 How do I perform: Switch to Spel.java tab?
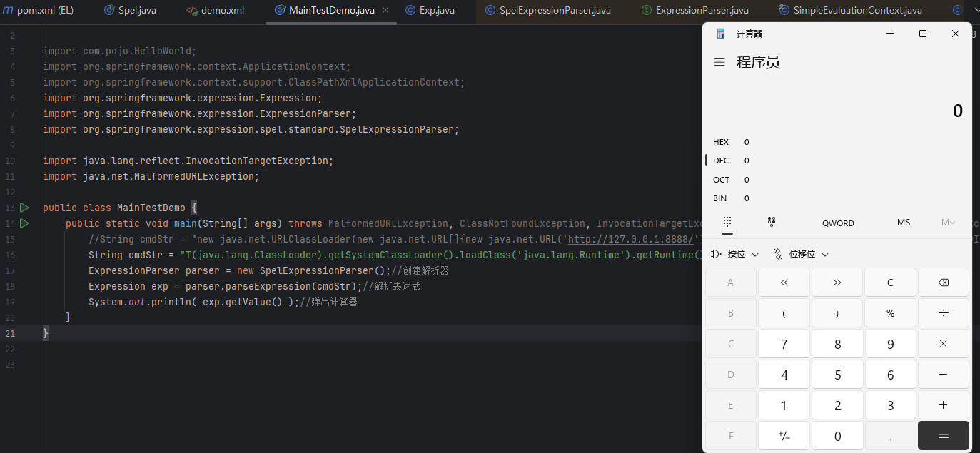(130, 11)
